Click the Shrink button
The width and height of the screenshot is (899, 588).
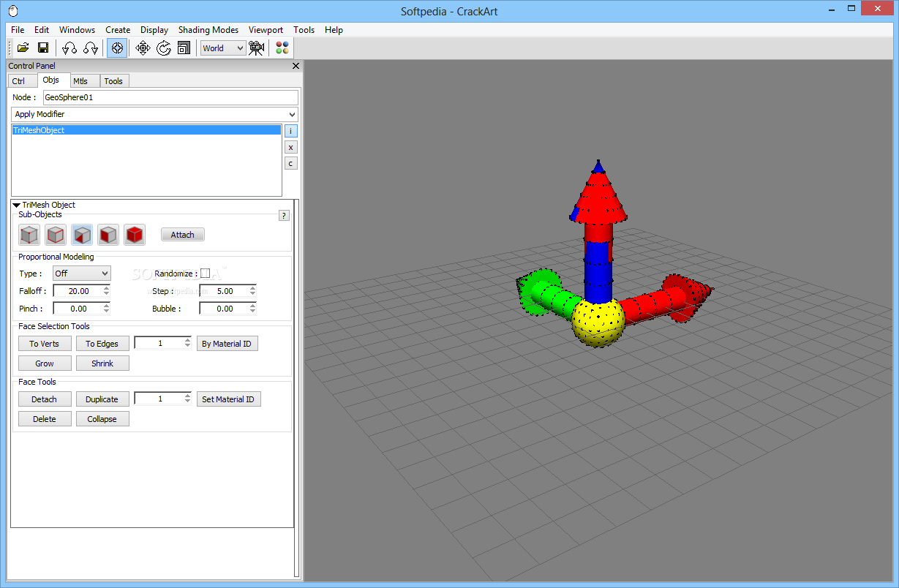point(102,363)
